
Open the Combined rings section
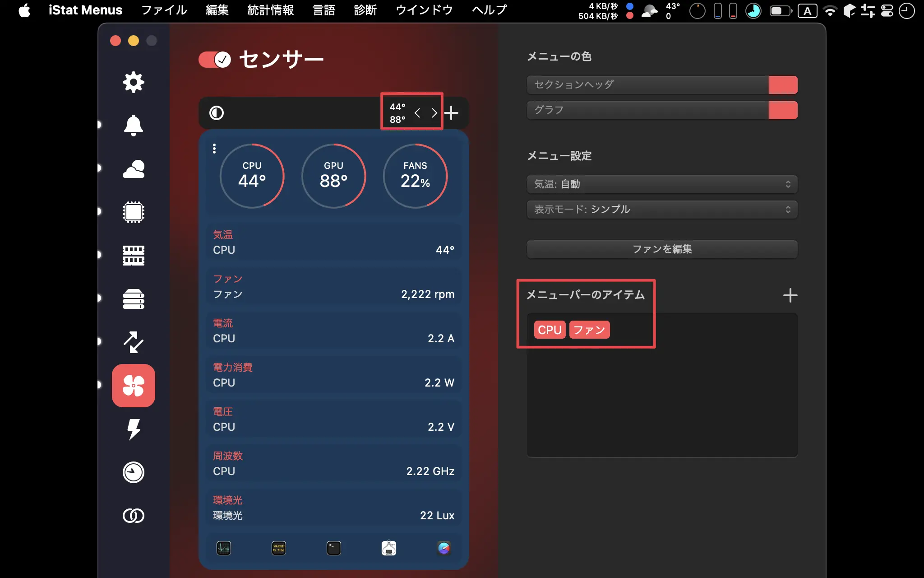pyautogui.click(x=134, y=515)
